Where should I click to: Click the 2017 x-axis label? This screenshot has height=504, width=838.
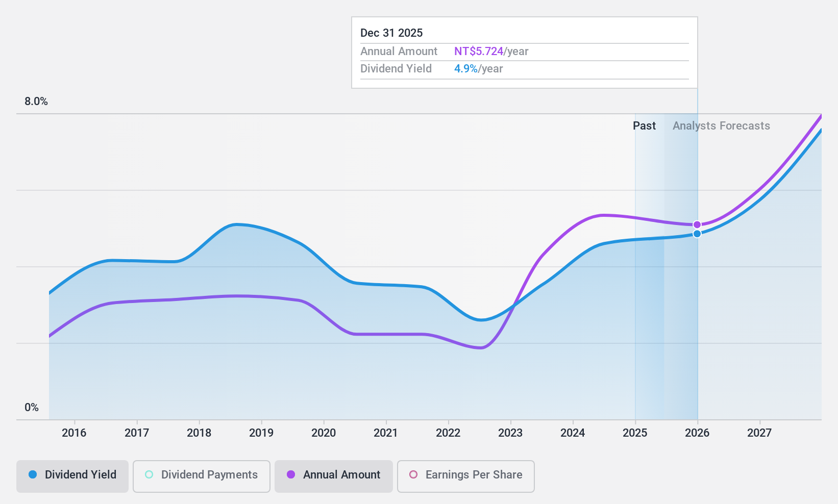(137, 433)
